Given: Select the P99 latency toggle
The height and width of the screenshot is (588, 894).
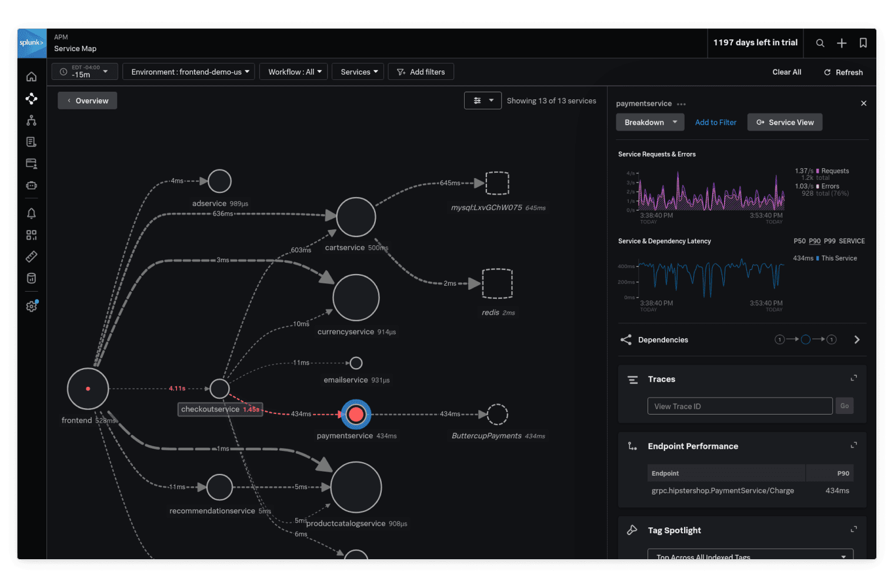Looking at the screenshot, I should (829, 240).
